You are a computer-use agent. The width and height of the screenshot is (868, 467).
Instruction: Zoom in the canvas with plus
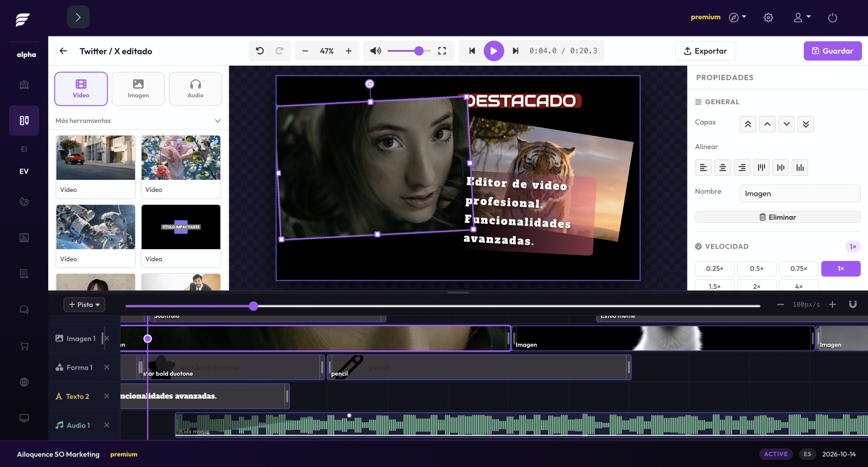pyautogui.click(x=349, y=51)
